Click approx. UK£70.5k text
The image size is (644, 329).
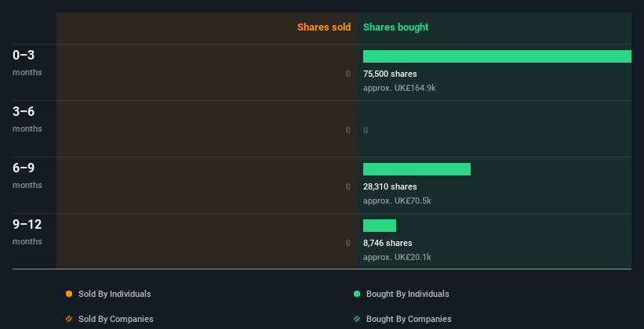(397, 201)
